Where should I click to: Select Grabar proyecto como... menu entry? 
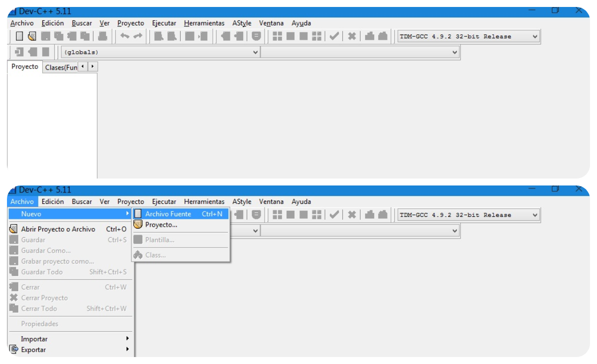(x=71, y=261)
